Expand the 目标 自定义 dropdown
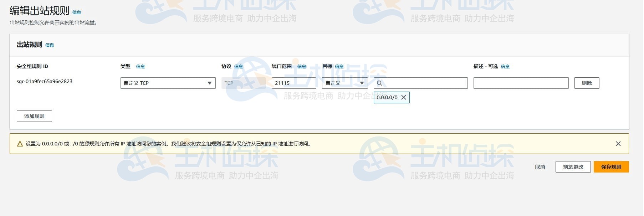This screenshot has width=644, height=216. 344,83
